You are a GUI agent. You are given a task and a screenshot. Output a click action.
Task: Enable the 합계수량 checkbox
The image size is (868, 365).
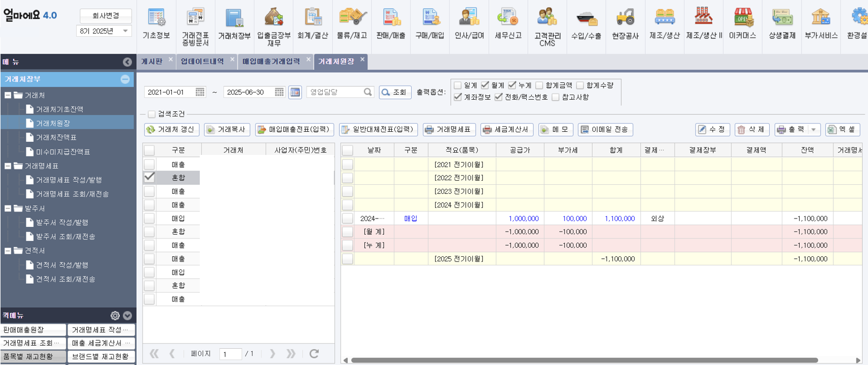coord(580,85)
